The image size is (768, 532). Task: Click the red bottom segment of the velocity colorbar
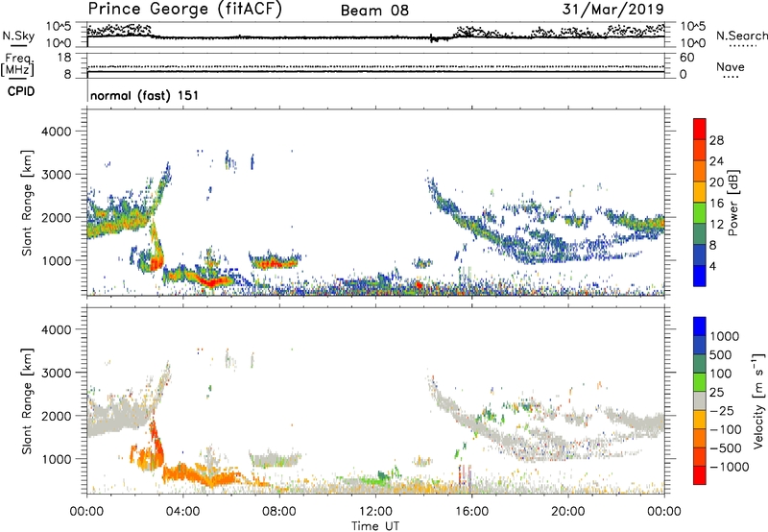[x=700, y=475]
